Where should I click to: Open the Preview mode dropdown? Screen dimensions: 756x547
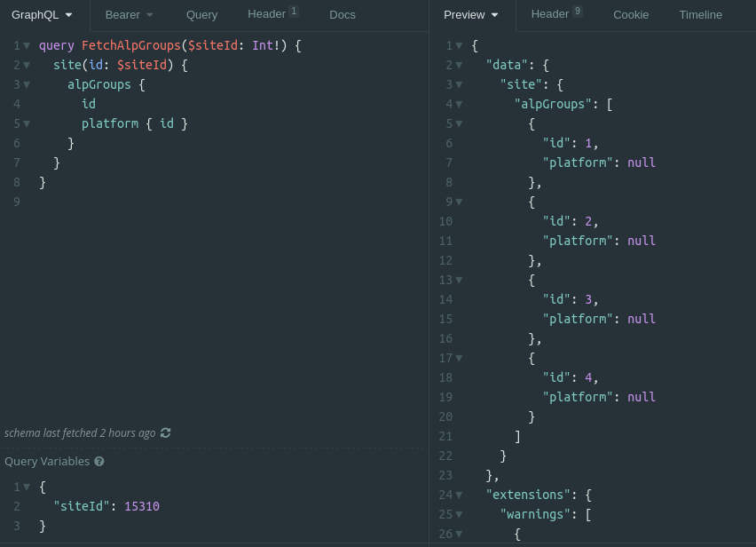click(471, 15)
